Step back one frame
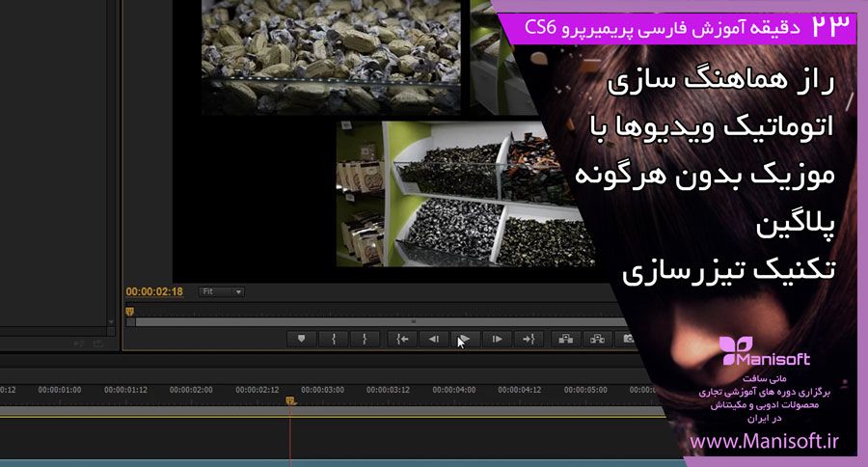868x467 pixels. pos(434,339)
